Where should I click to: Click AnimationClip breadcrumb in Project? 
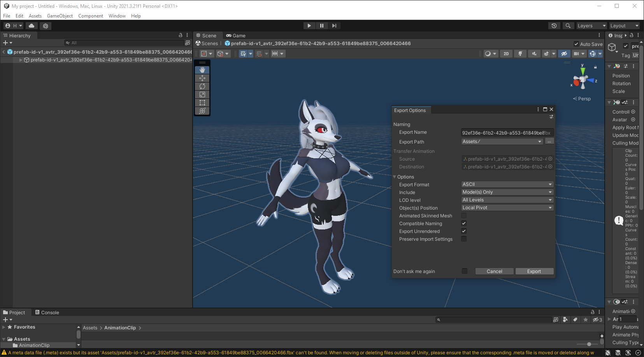click(x=120, y=328)
